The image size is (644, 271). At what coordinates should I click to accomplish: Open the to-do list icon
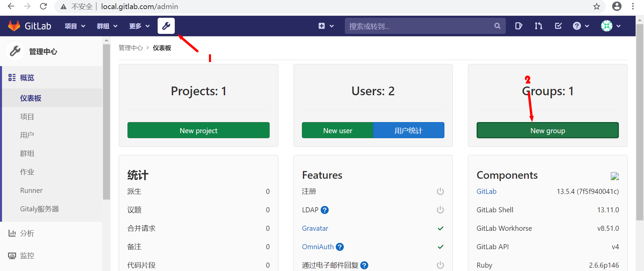coord(558,26)
